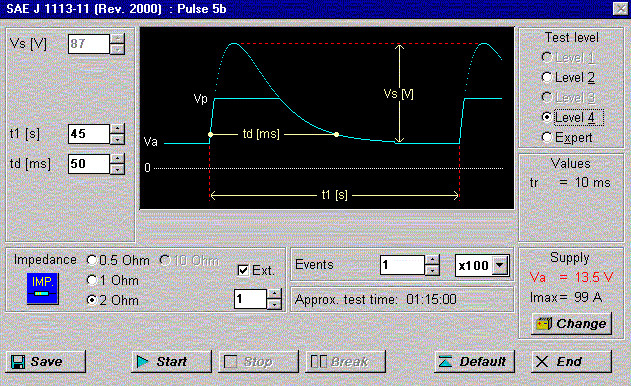Close the window with the title bar X
The width and height of the screenshot is (631, 386).
pos(620,8)
